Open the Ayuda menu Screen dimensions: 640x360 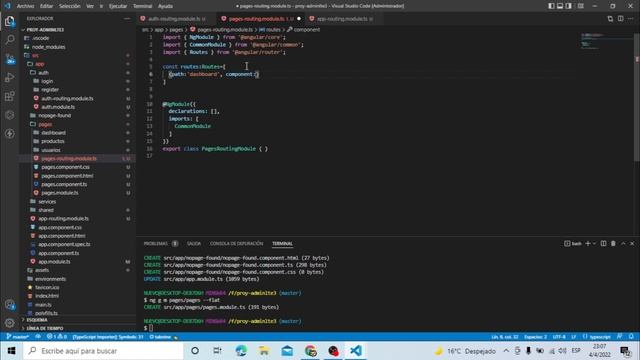(165, 6)
